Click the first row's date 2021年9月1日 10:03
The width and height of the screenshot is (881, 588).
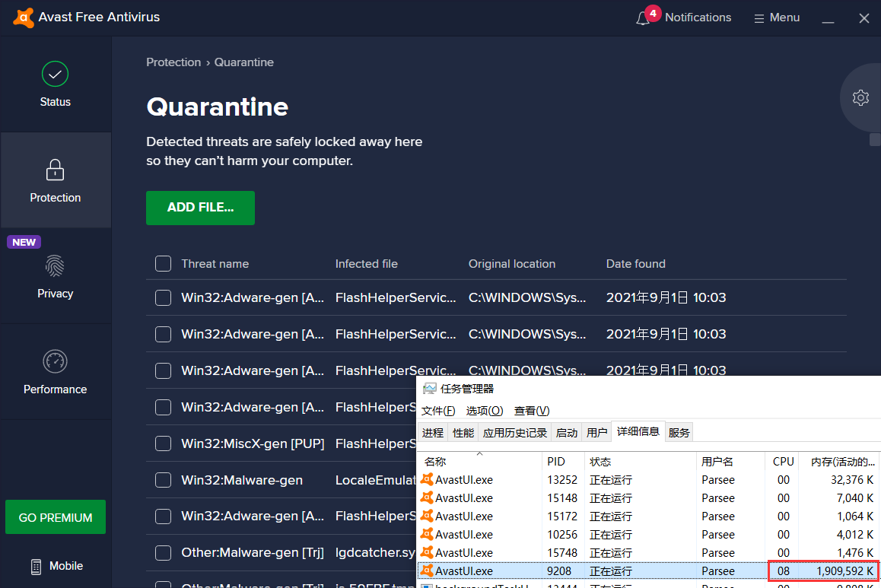[x=666, y=297]
